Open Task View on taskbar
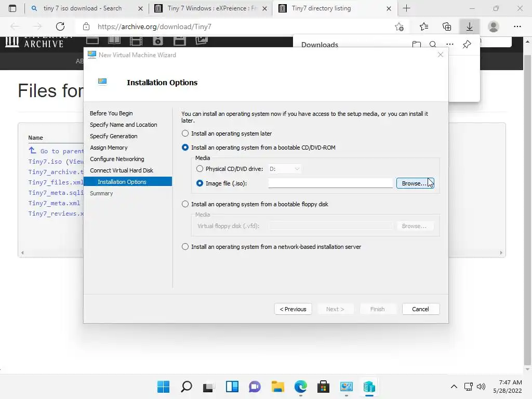The height and width of the screenshot is (399, 532). (209, 387)
